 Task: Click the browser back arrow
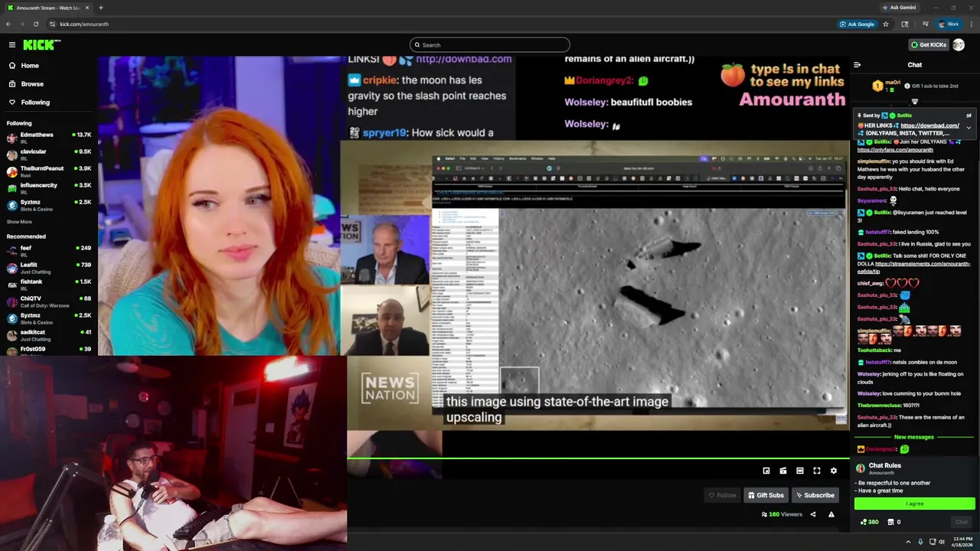8,24
